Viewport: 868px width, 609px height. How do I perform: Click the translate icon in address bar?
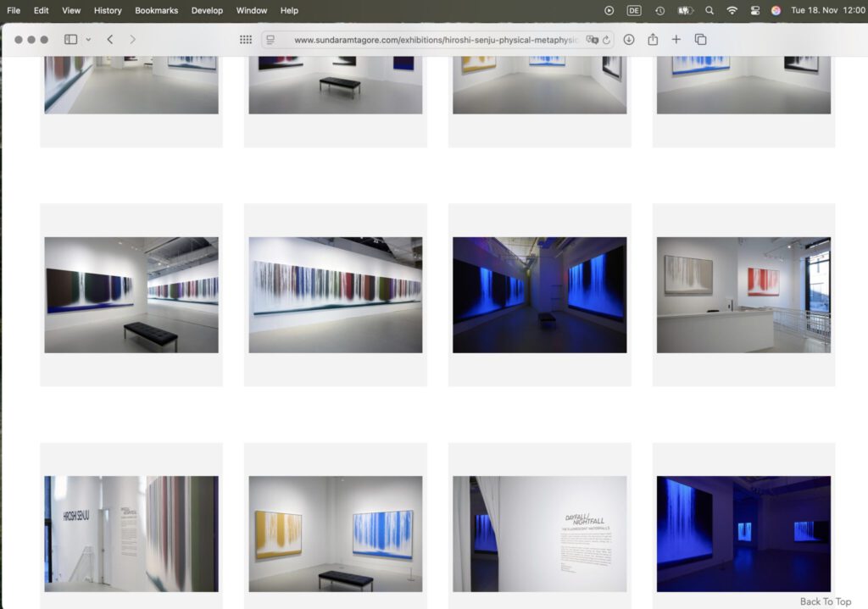(593, 40)
